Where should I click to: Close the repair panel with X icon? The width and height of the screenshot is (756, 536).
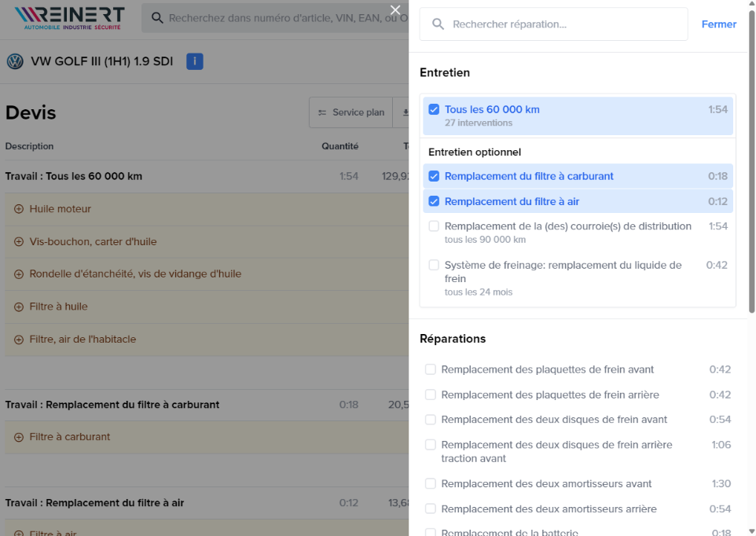(x=395, y=10)
